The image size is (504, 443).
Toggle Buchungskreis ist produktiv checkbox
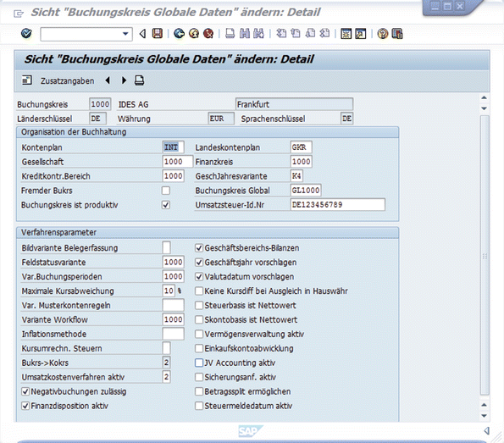click(x=166, y=205)
